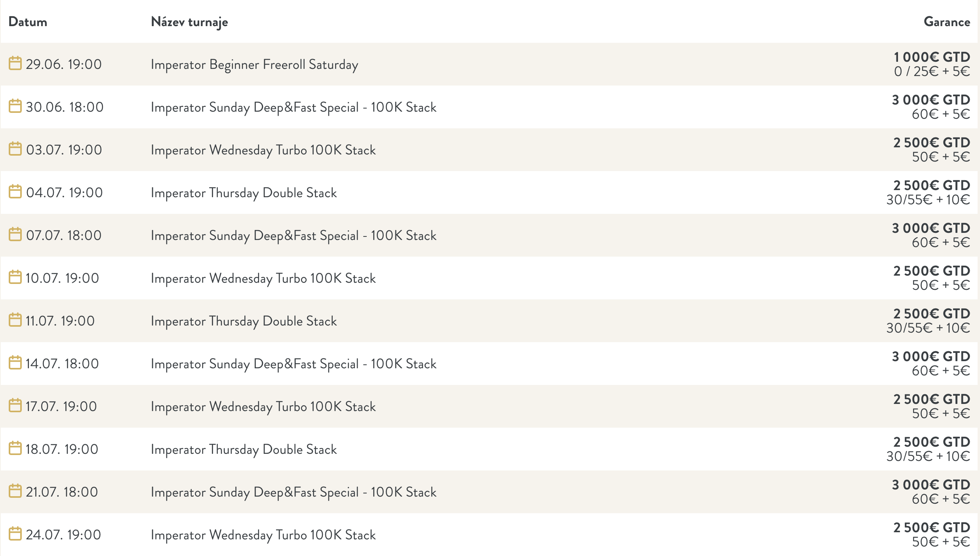
Task: Open Thursday Double Stack on 04.07.
Action: 244,193
